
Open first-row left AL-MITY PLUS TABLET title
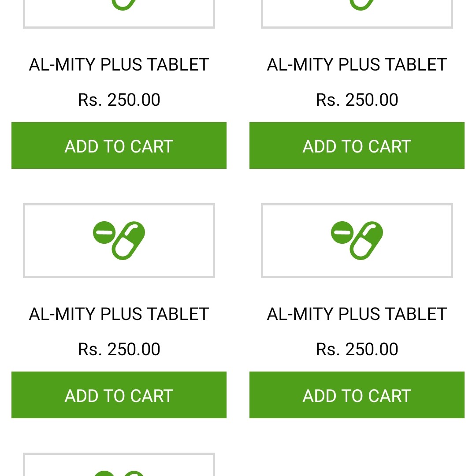(x=119, y=65)
